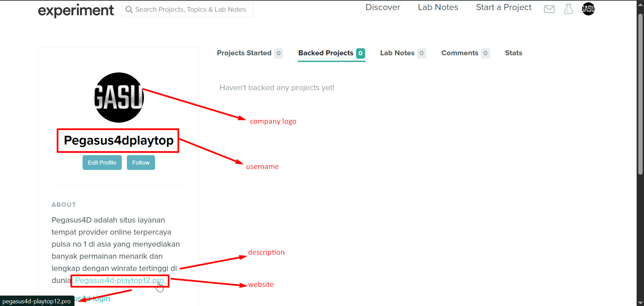Screen dimensions: 644x306
Task: Open the Comments tab
Action: (460, 53)
